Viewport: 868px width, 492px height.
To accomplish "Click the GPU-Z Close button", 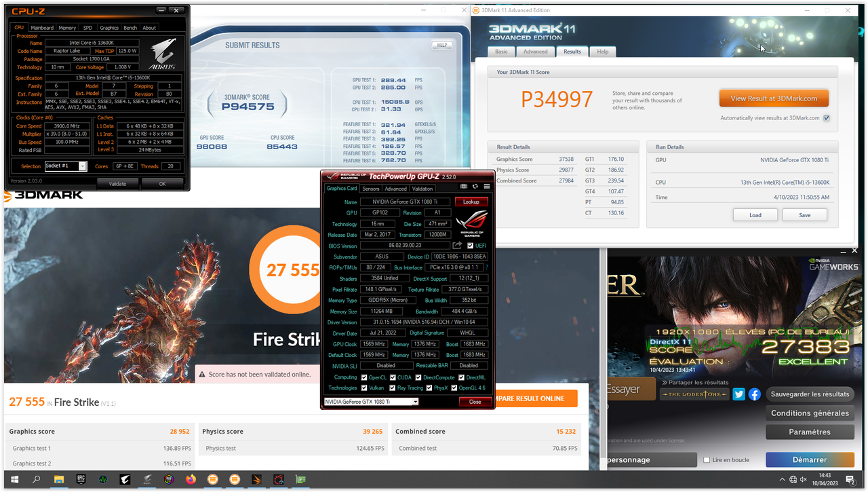I will click(x=475, y=402).
